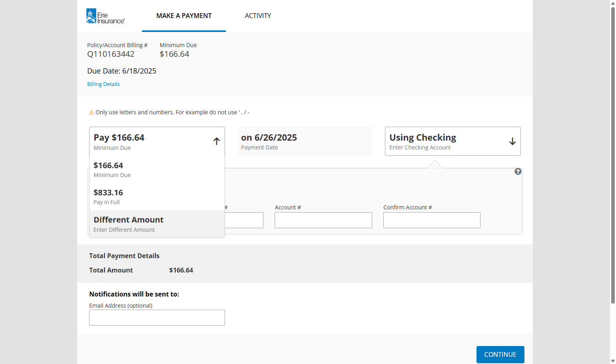The height and width of the screenshot is (364, 616).
Task: Click the Notifications will be sent to heading
Action: pyautogui.click(x=134, y=294)
